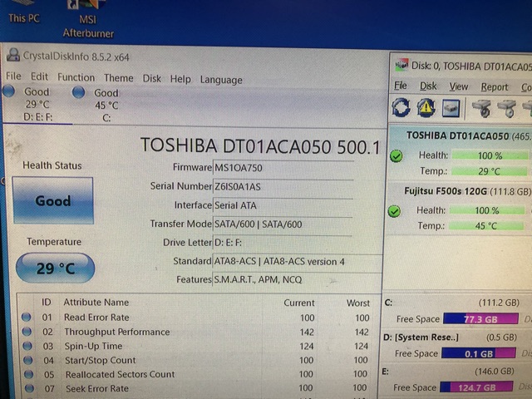532x399 pixels.
Task: Click the ID column header
Action: [x=47, y=302]
